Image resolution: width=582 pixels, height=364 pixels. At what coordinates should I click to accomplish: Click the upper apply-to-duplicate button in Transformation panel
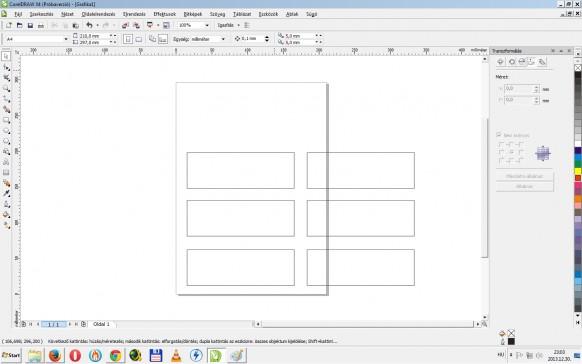click(524, 176)
